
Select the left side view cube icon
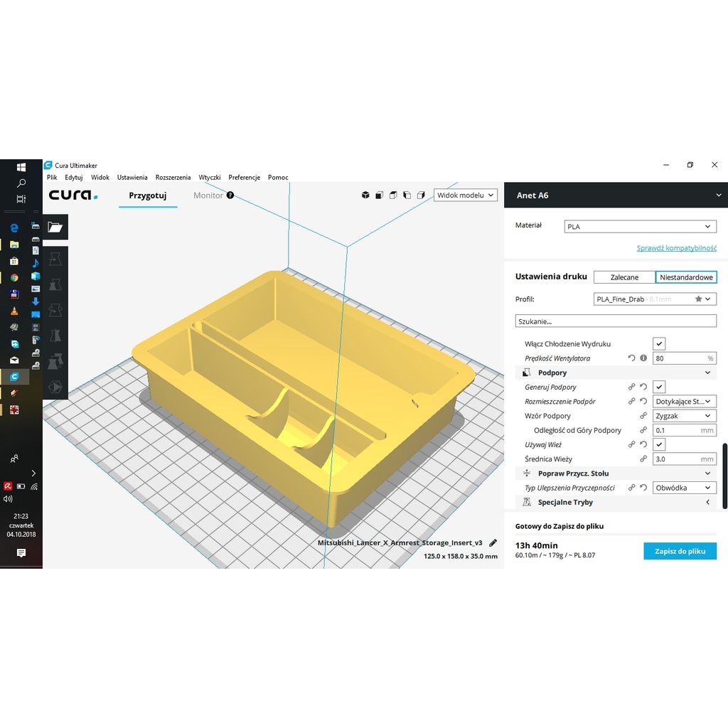tap(407, 195)
